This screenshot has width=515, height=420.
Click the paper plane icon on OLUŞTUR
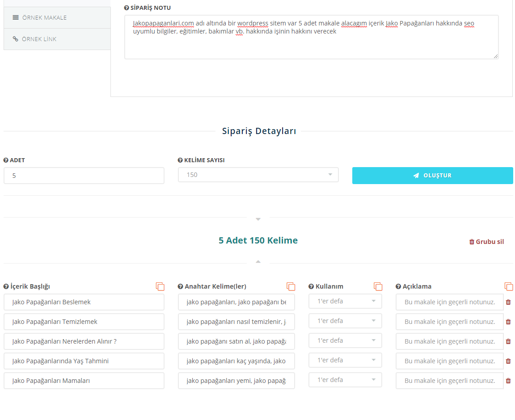tap(416, 176)
